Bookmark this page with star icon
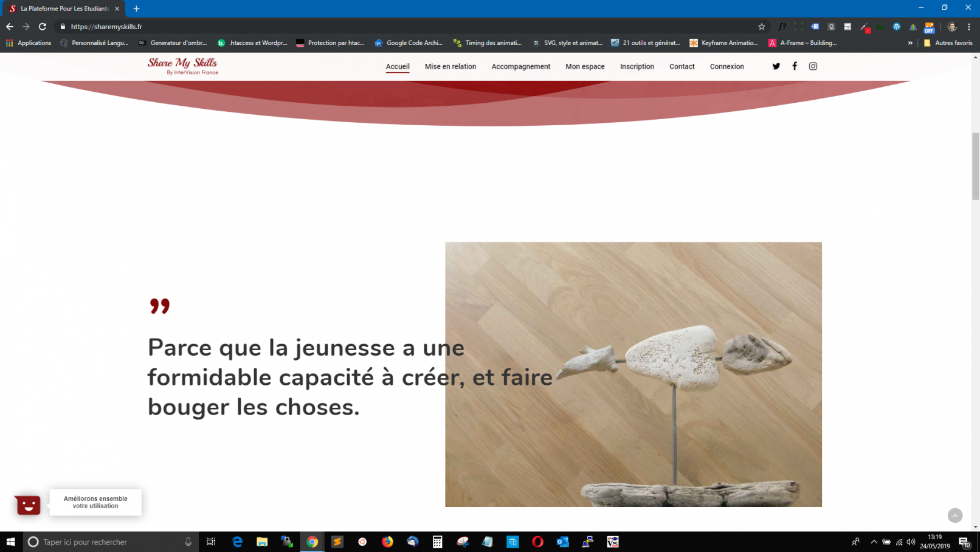980x552 pixels. (x=761, y=27)
